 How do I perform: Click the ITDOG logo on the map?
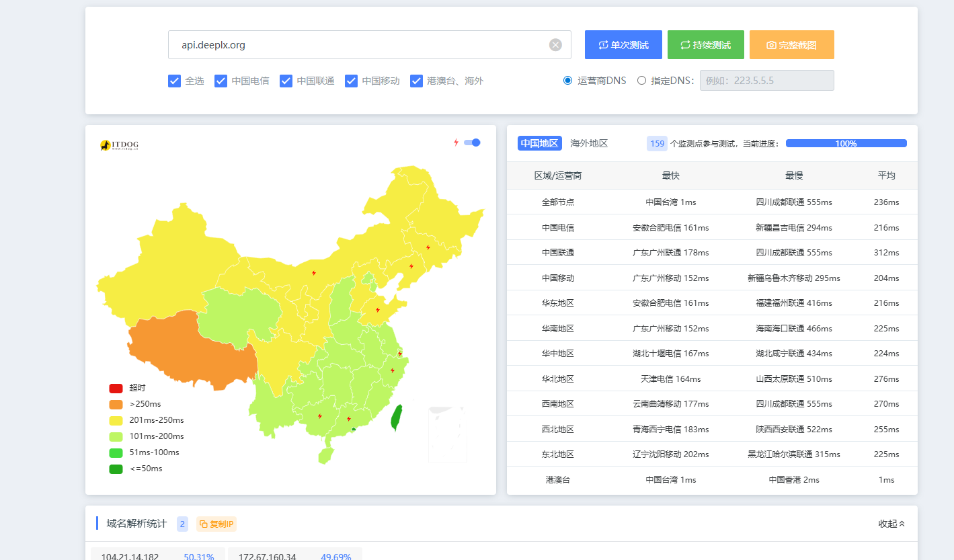tap(119, 145)
